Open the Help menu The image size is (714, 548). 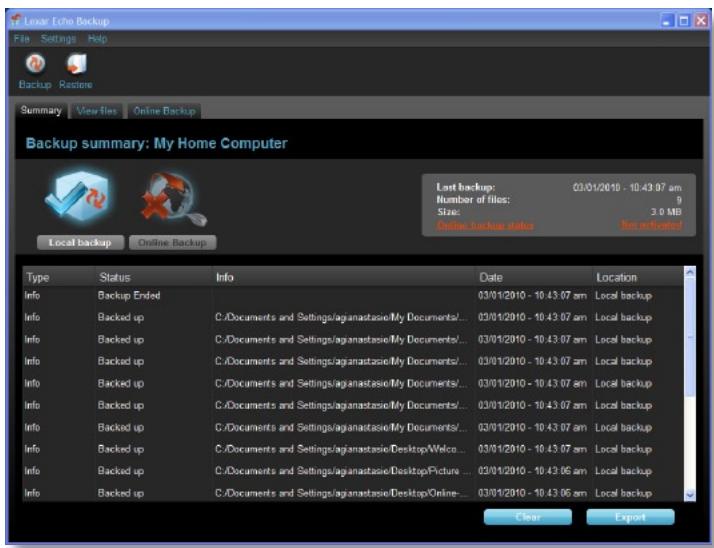[97, 39]
